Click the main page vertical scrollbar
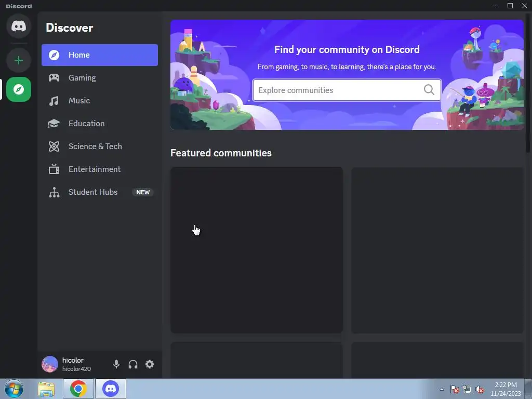The width and height of the screenshot is (532, 399). tap(528, 83)
